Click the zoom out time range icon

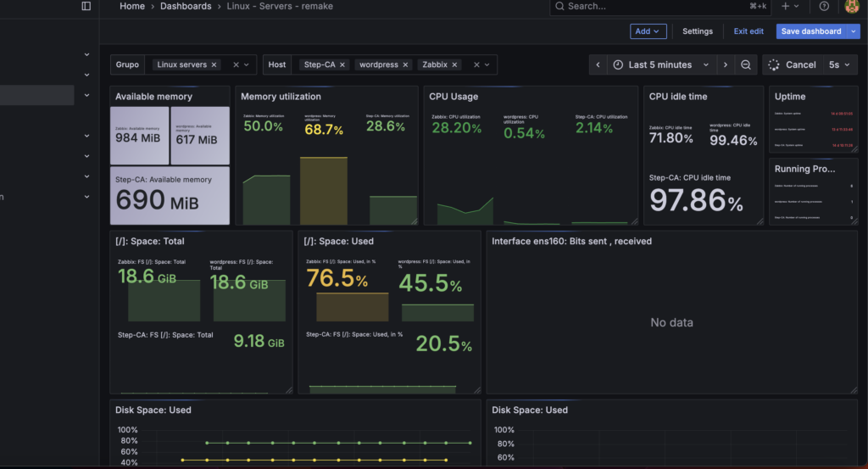746,65
